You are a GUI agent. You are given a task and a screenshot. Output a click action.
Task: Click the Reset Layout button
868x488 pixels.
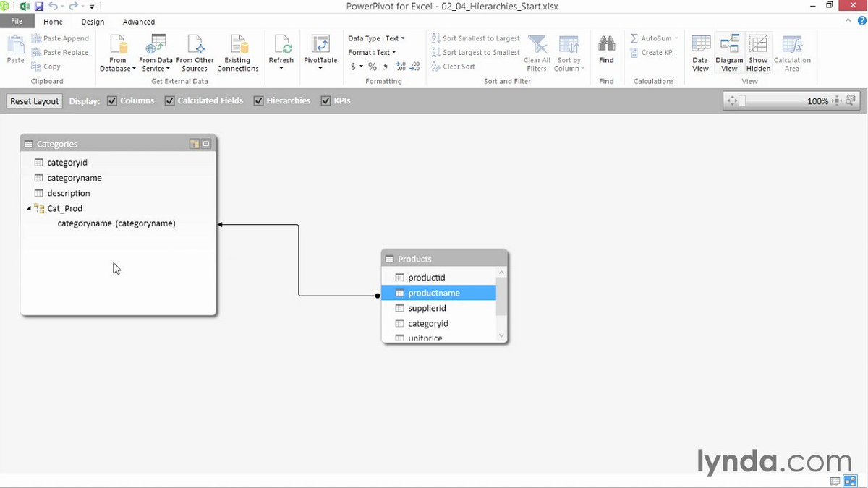(35, 101)
